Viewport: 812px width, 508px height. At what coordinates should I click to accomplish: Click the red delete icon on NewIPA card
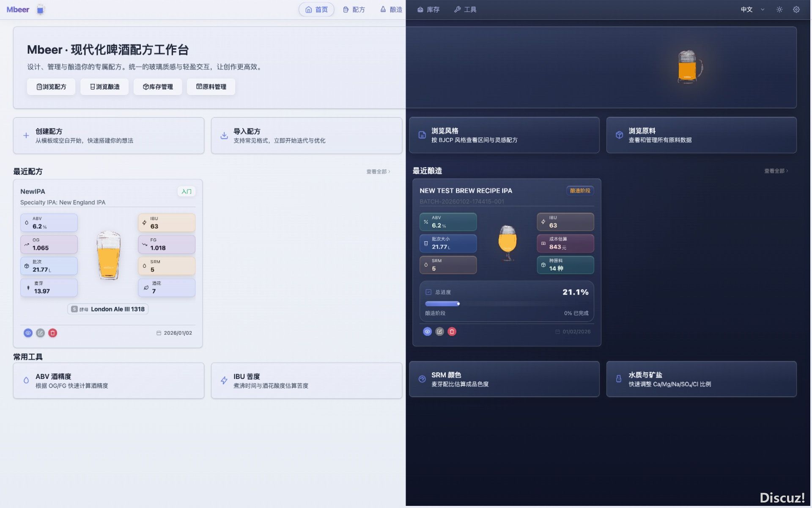pos(52,333)
